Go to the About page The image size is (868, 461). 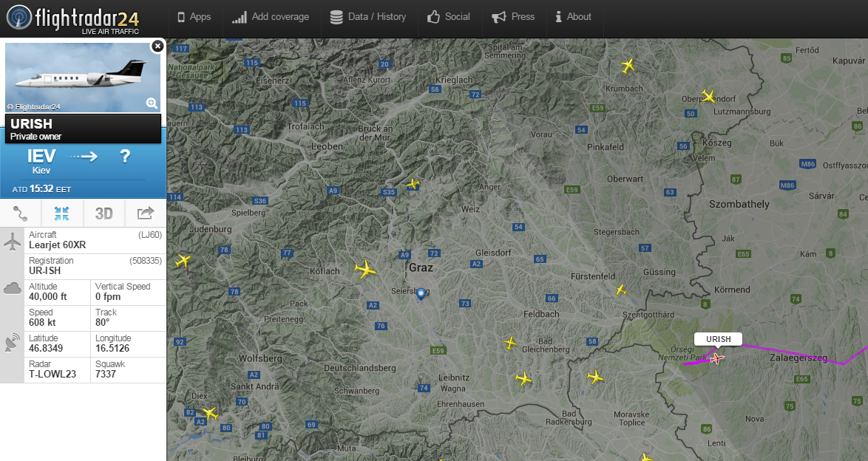(x=573, y=17)
